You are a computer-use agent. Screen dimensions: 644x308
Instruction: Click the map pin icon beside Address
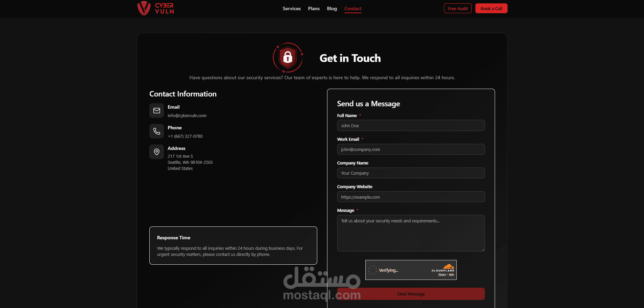point(157,152)
